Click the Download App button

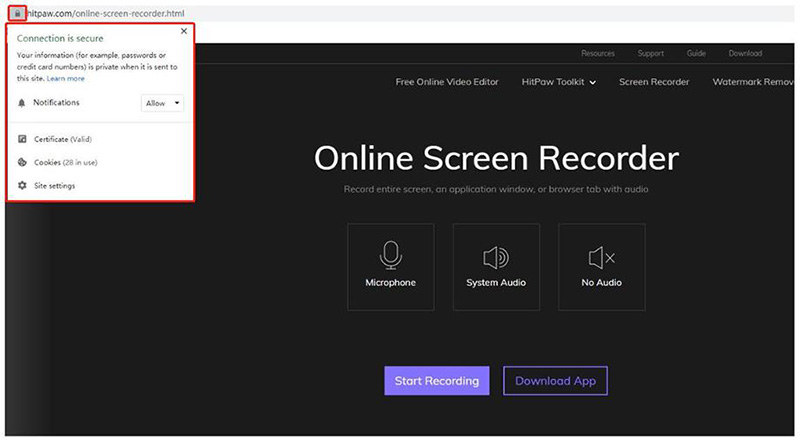tap(555, 381)
